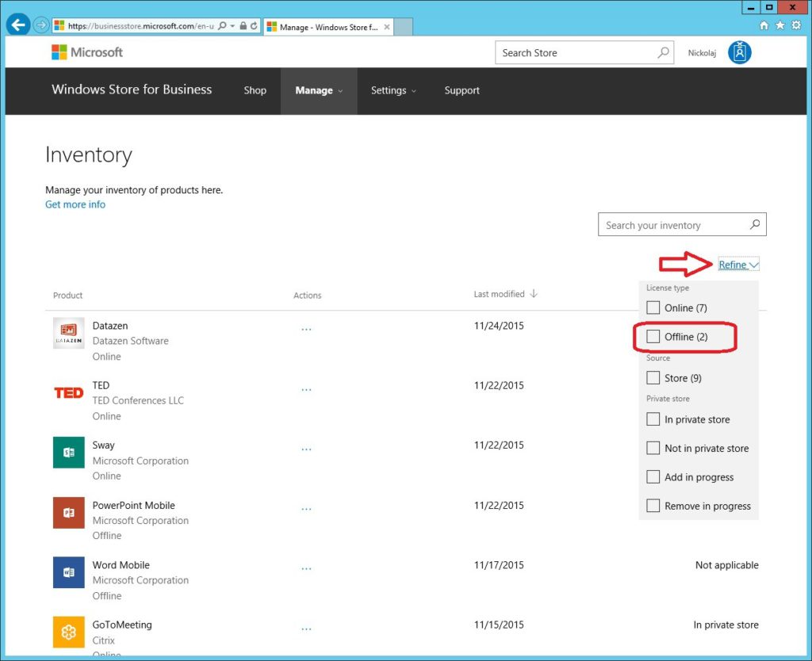Click the Nickolaj user name

702,53
